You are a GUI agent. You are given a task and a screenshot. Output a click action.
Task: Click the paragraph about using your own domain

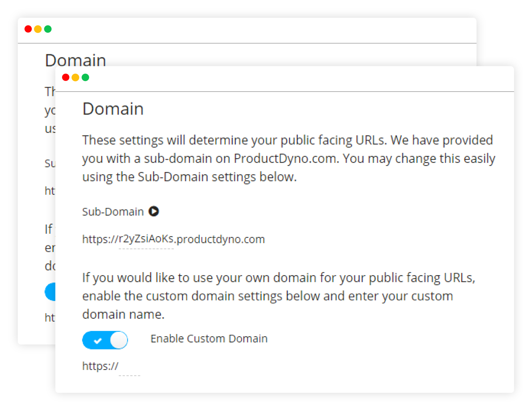pos(278,296)
